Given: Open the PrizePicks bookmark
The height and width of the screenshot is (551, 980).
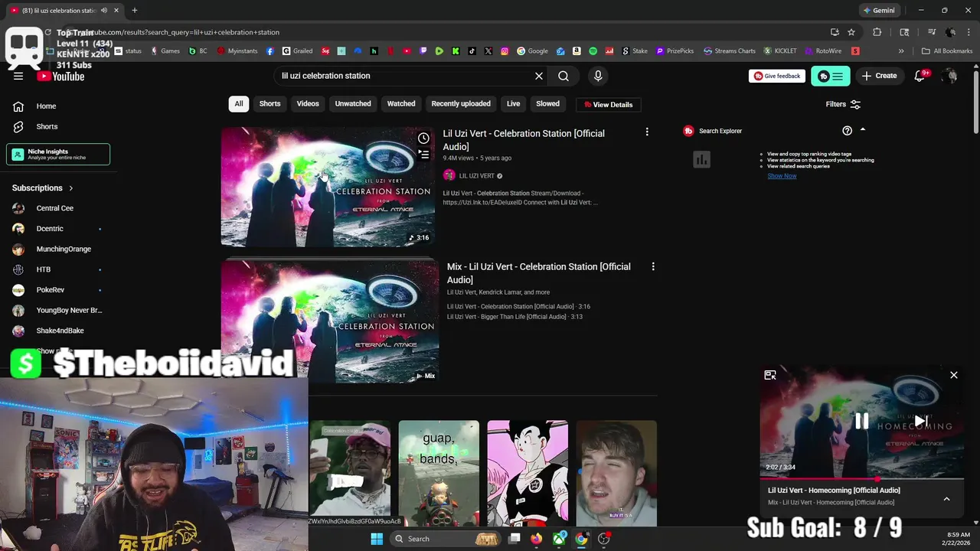Looking at the screenshot, I should coord(674,51).
